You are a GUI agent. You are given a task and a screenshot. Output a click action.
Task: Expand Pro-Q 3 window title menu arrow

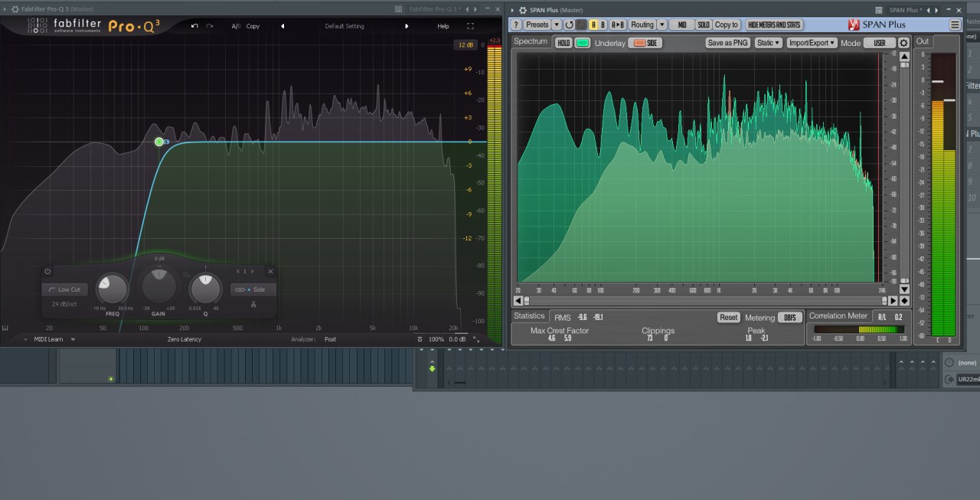point(6,9)
